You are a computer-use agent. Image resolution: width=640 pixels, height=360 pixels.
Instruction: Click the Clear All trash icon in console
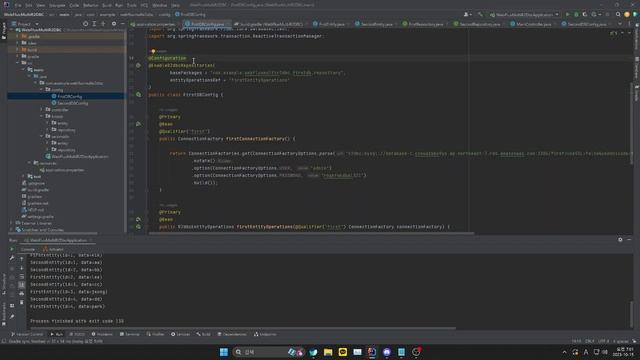click(x=22, y=302)
